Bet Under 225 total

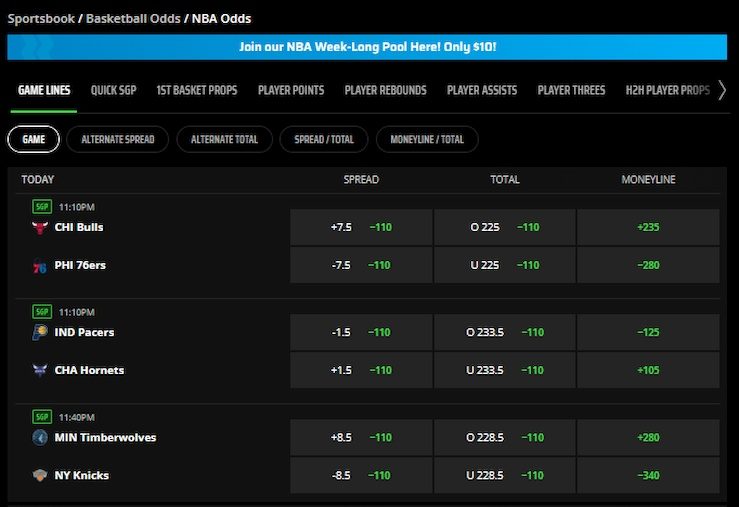click(x=505, y=265)
